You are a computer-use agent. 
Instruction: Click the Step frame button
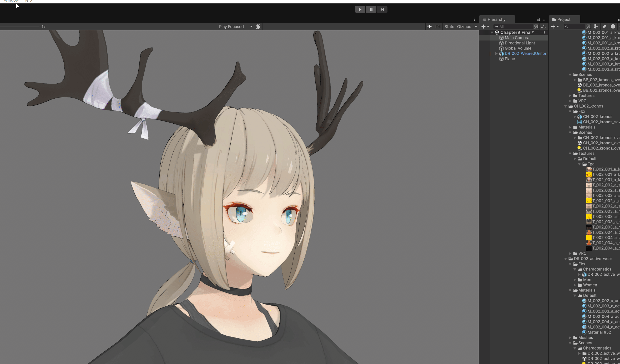382,9
